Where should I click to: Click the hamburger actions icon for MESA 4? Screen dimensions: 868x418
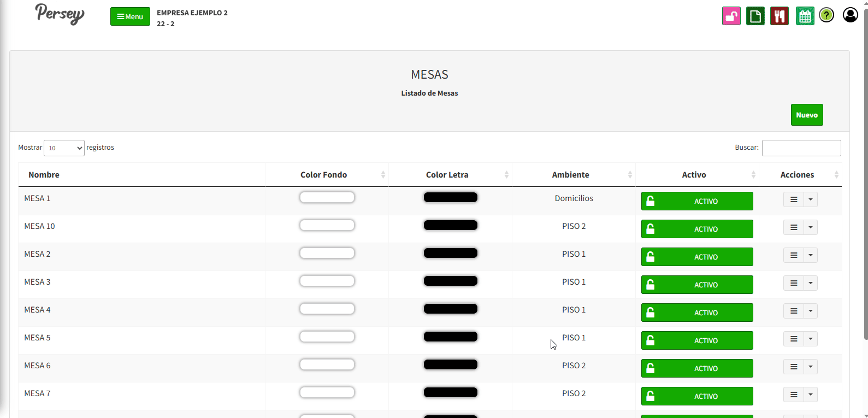pyautogui.click(x=794, y=311)
